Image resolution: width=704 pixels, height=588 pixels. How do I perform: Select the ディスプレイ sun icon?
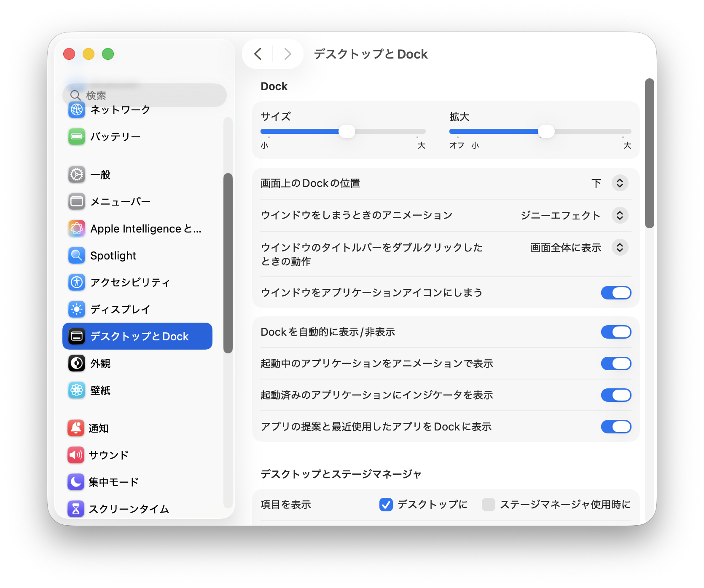[77, 309]
